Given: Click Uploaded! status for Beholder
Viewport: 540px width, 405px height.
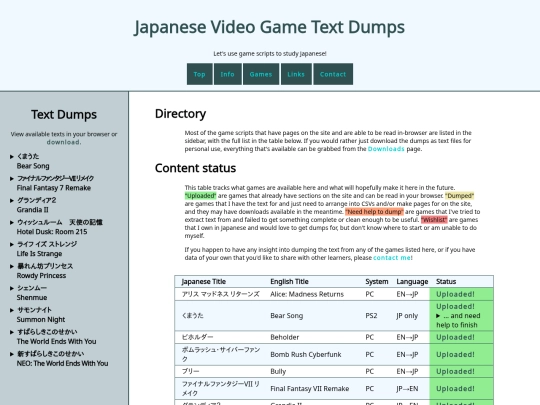Looking at the screenshot, I should 455,337.
